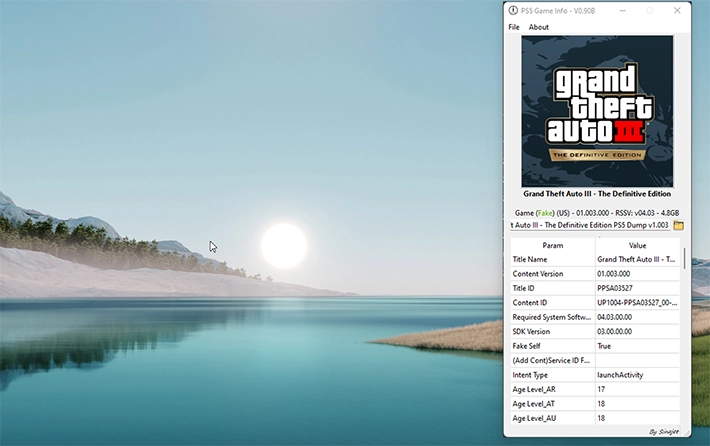Click the 04.03.00.00 value
Image resolution: width=710 pixels, height=446 pixels.
(x=637, y=317)
